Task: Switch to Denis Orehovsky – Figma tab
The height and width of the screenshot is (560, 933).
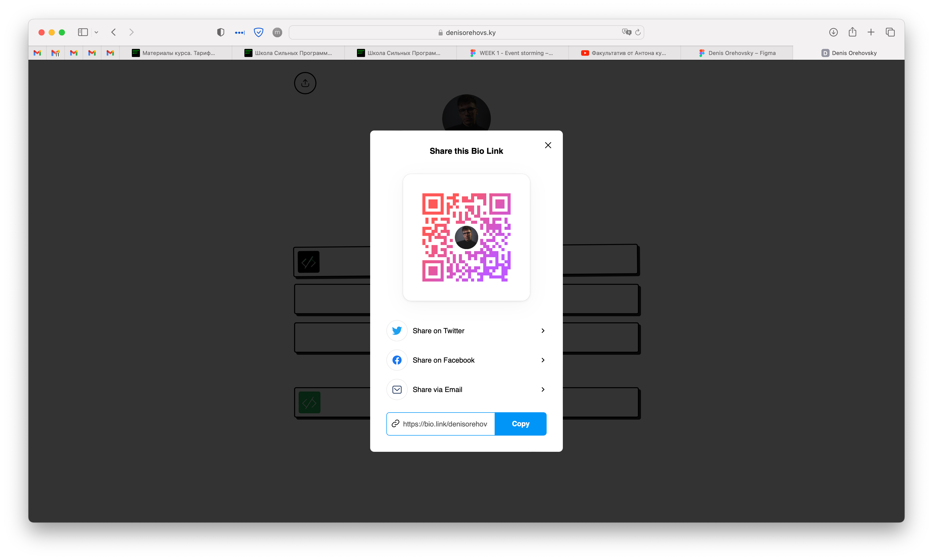Action: (x=737, y=53)
